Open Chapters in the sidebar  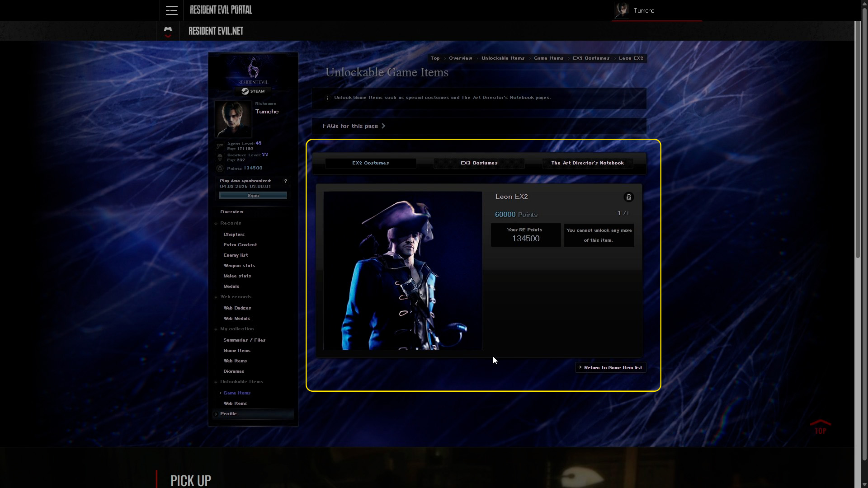(x=234, y=235)
